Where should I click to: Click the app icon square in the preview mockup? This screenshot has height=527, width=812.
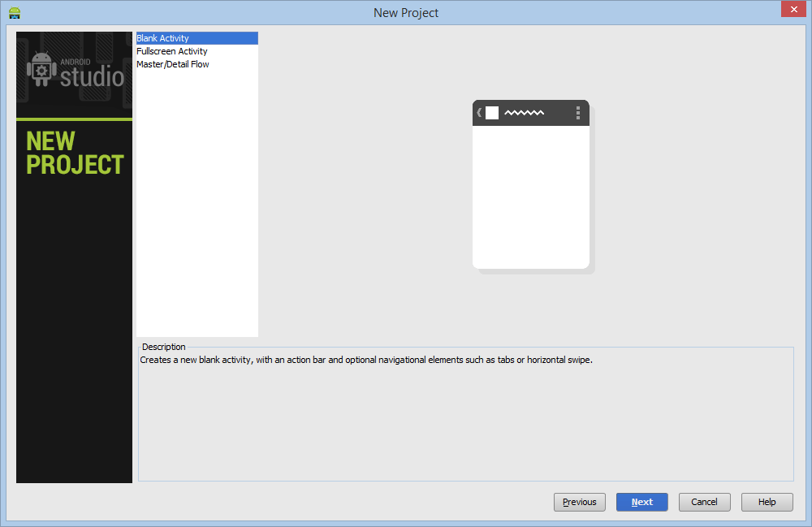pyautogui.click(x=491, y=113)
